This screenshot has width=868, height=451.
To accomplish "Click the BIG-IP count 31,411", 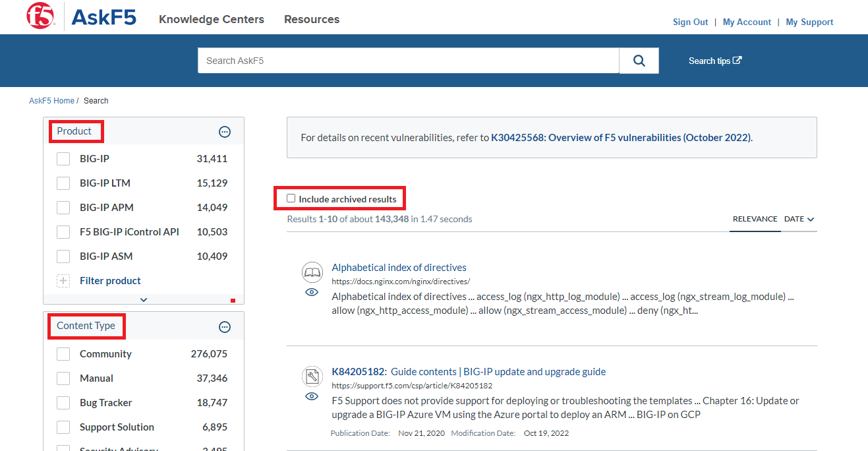I will [212, 159].
